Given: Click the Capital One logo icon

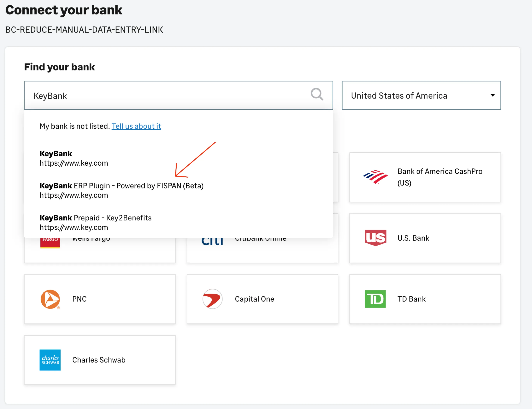Looking at the screenshot, I should 212,299.
